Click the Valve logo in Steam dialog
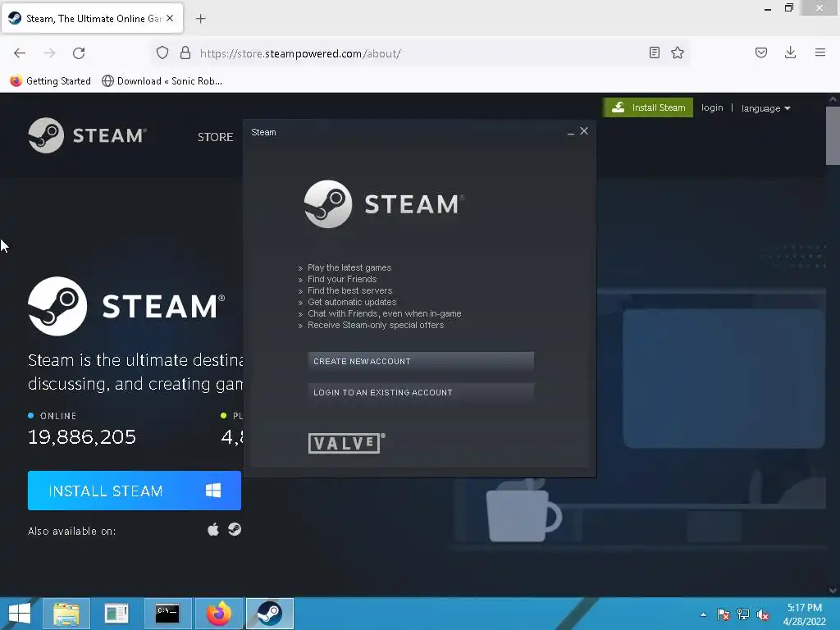Viewport: 840px width, 630px height. (x=347, y=443)
